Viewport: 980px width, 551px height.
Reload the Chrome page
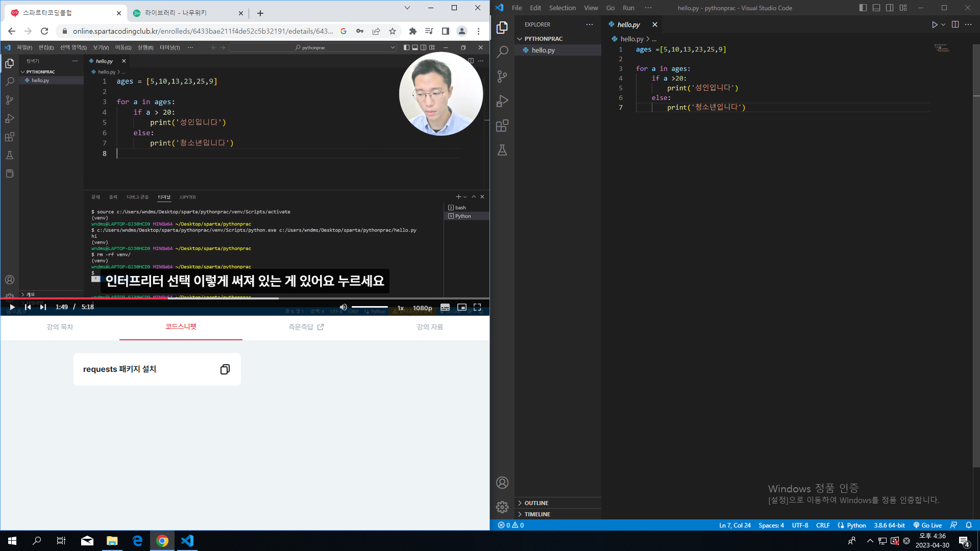(44, 31)
